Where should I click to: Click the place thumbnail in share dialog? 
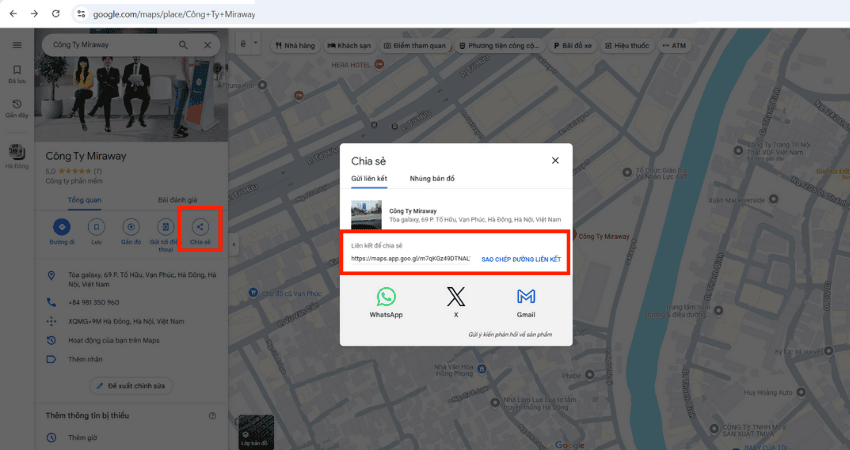pos(366,214)
